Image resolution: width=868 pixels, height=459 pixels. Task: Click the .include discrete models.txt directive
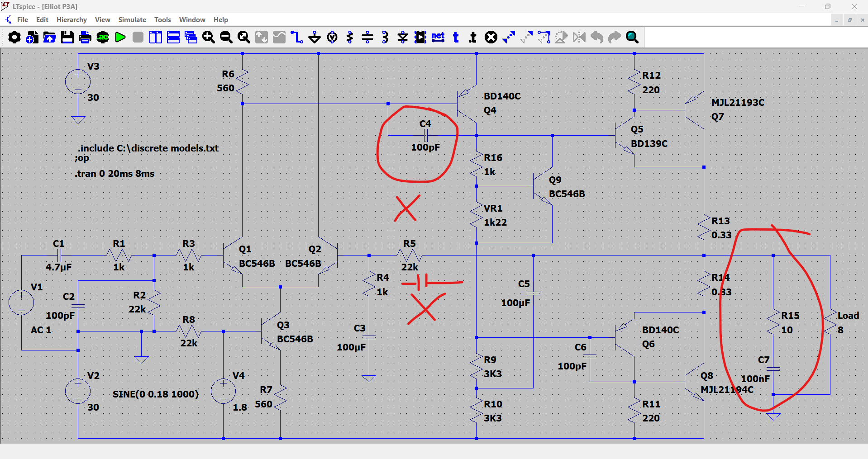click(148, 148)
